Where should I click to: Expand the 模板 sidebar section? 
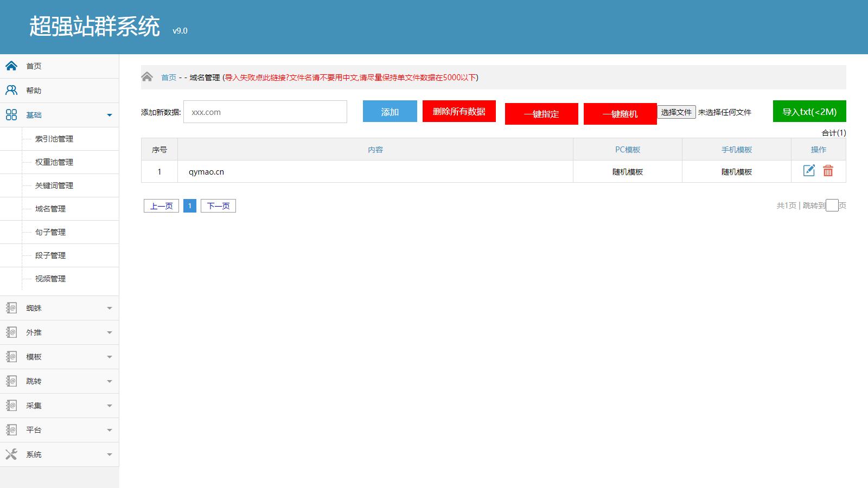point(110,357)
